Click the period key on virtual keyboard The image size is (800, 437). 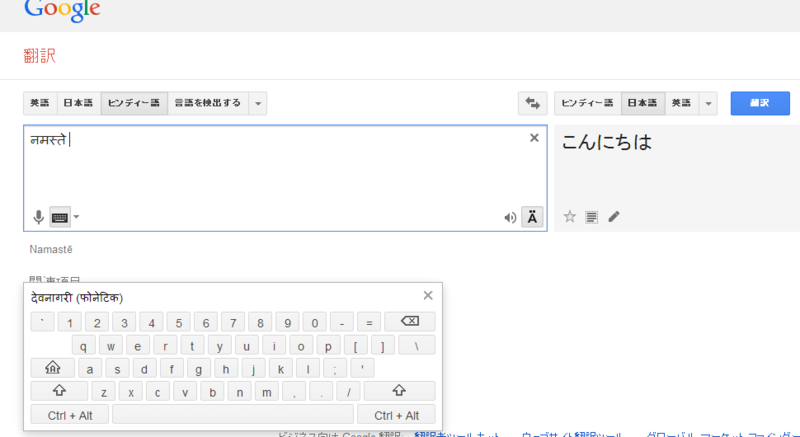coord(321,391)
